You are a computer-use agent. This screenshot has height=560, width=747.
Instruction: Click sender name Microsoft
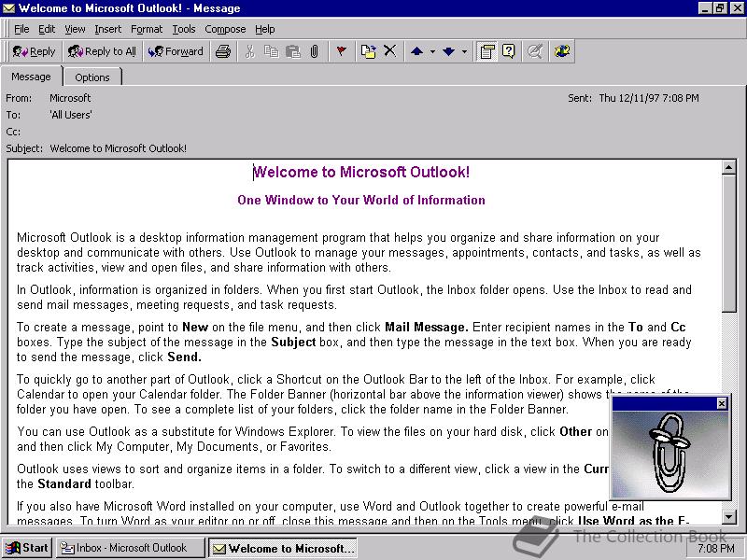pos(70,98)
